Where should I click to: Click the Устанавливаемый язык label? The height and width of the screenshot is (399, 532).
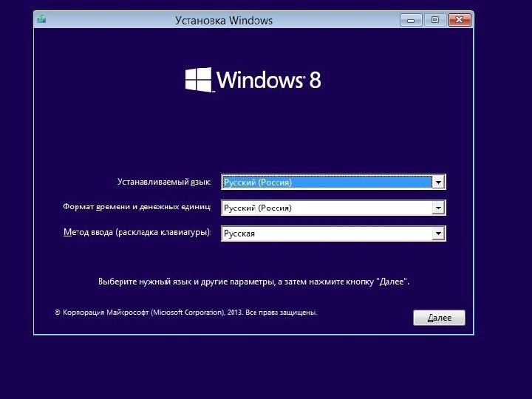click(164, 182)
